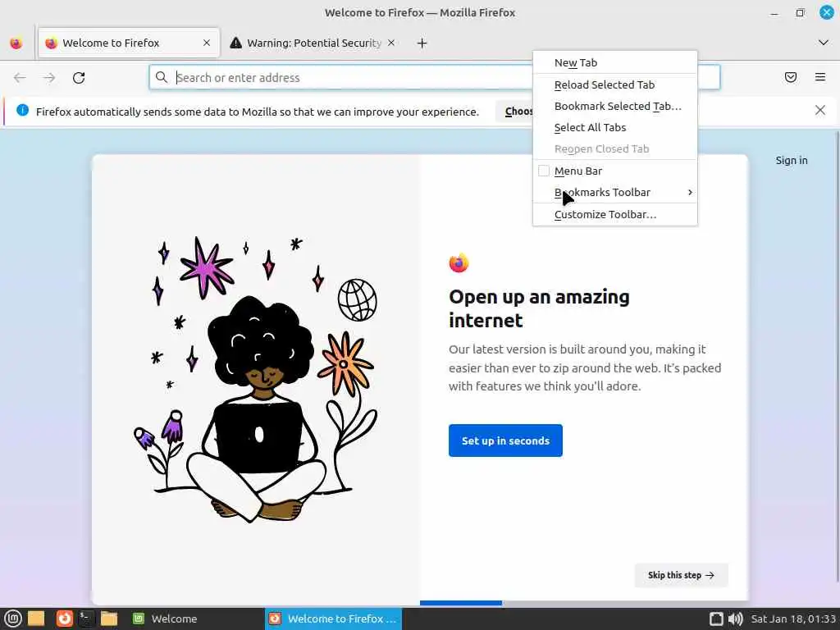Open the clock showing Sat Jan 18
840x630 pixels.
pos(793,619)
